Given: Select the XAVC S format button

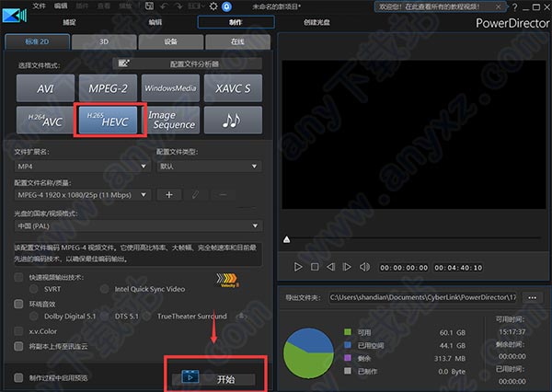Looking at the screenshot, I should 233,88.
